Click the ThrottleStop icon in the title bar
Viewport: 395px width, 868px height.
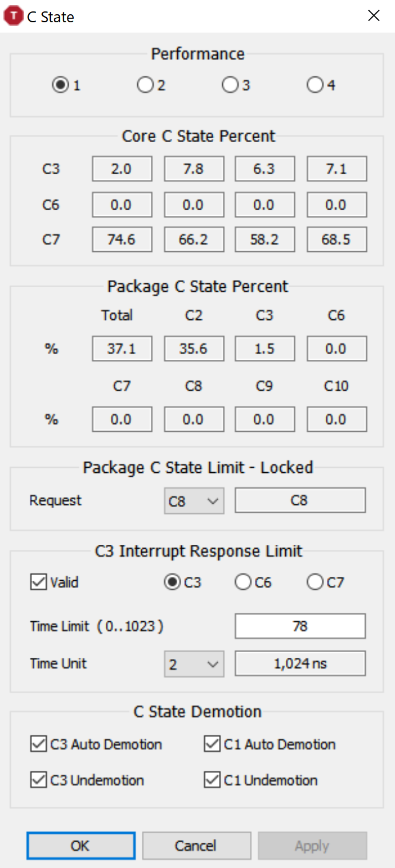click(x=13, y=16)
